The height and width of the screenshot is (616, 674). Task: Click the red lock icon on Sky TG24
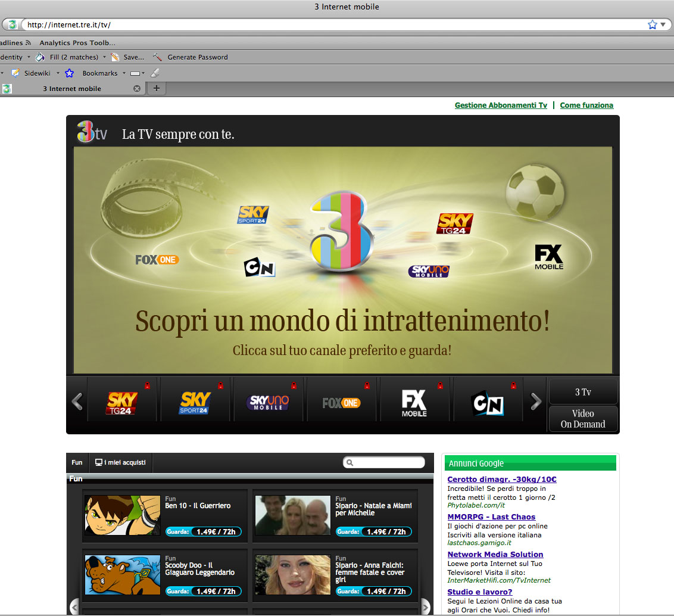(x=147, y=385)
